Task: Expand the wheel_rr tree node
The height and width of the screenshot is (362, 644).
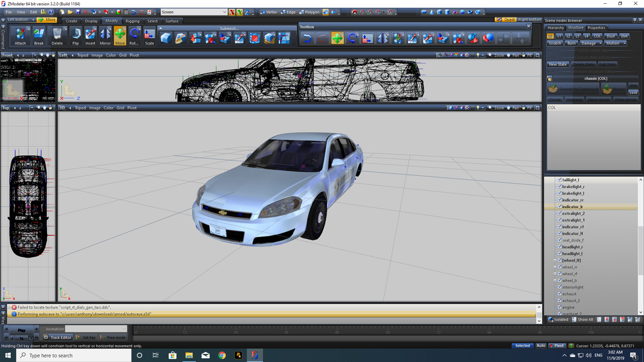Action: pyautogui.click(x=554, y=267)
